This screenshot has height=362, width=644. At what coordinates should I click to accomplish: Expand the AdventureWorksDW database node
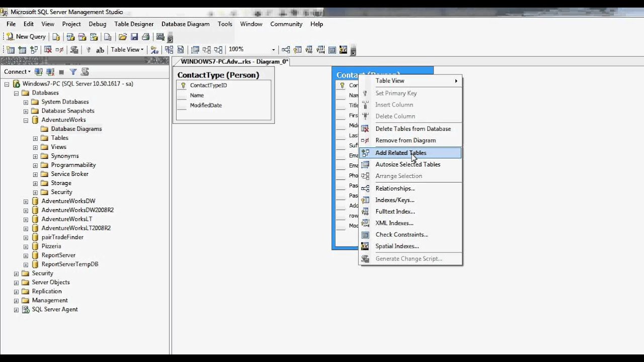click(x=26, y=201)
